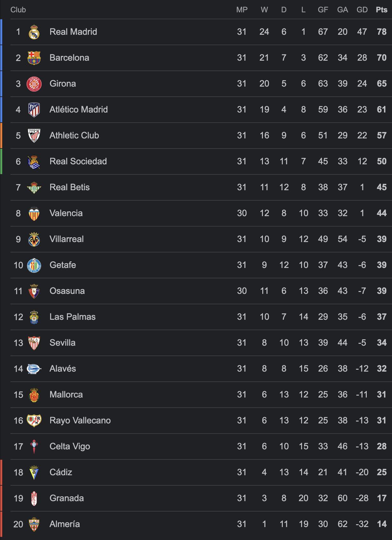
Task: Select the Cádiz table row name
Action: pyautogui.click(x=61, y=472)
